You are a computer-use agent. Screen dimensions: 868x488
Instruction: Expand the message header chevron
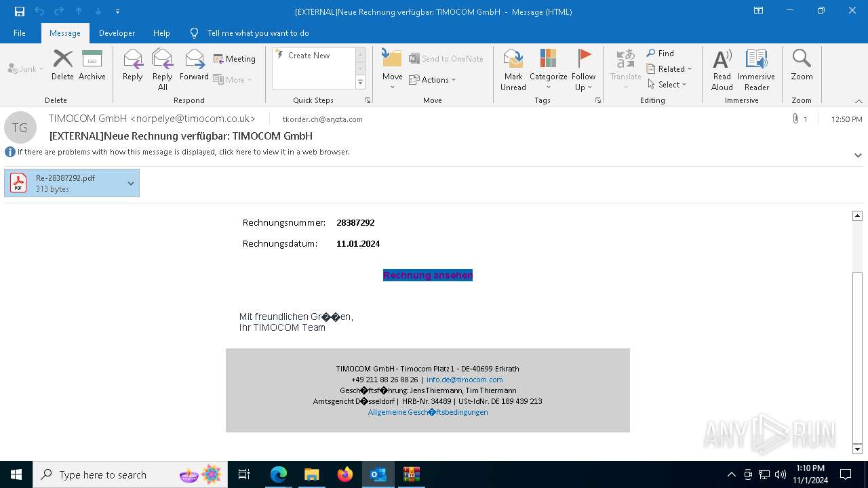[x=858, y=155]
